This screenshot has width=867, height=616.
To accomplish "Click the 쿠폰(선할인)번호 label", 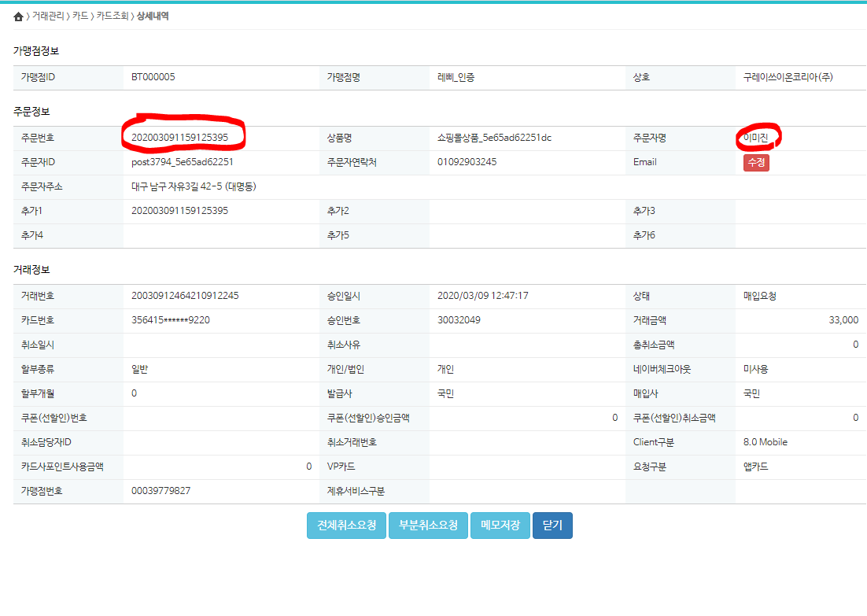I will (x=54, y=418).
